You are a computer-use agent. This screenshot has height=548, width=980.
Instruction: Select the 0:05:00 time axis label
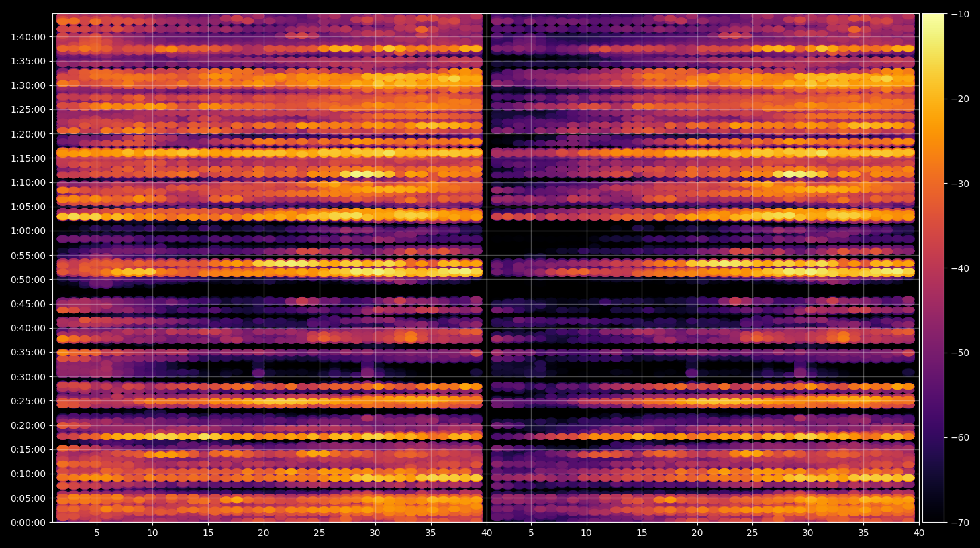coord(28,498)
